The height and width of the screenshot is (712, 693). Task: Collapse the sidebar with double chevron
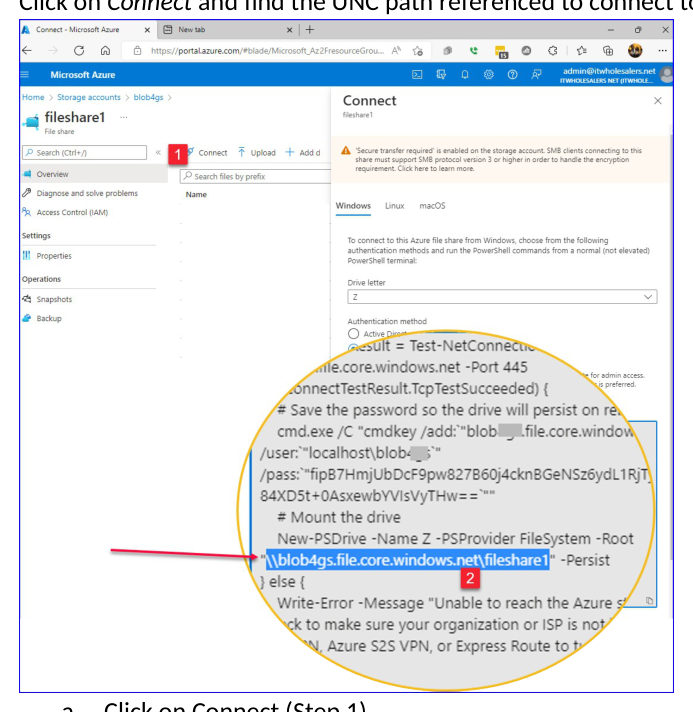[158, 153]
